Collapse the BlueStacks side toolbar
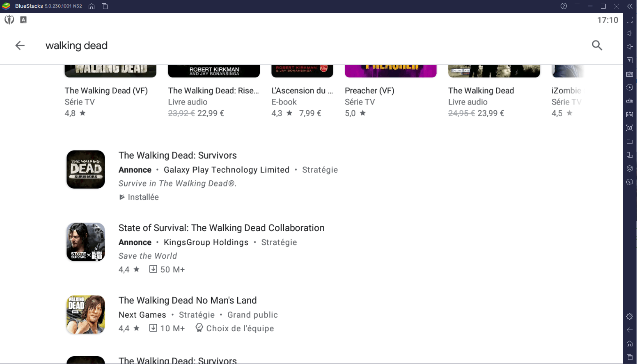 630,6
